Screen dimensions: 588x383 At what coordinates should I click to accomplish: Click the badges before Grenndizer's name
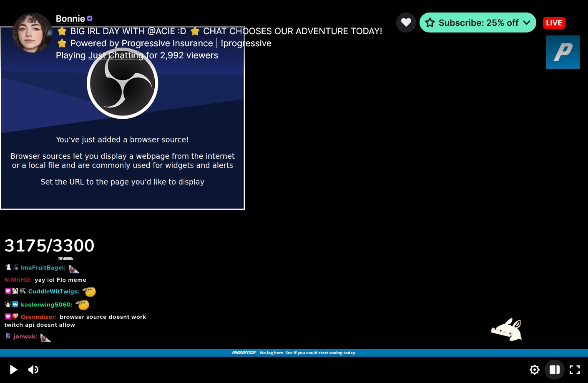click(12, 316)
